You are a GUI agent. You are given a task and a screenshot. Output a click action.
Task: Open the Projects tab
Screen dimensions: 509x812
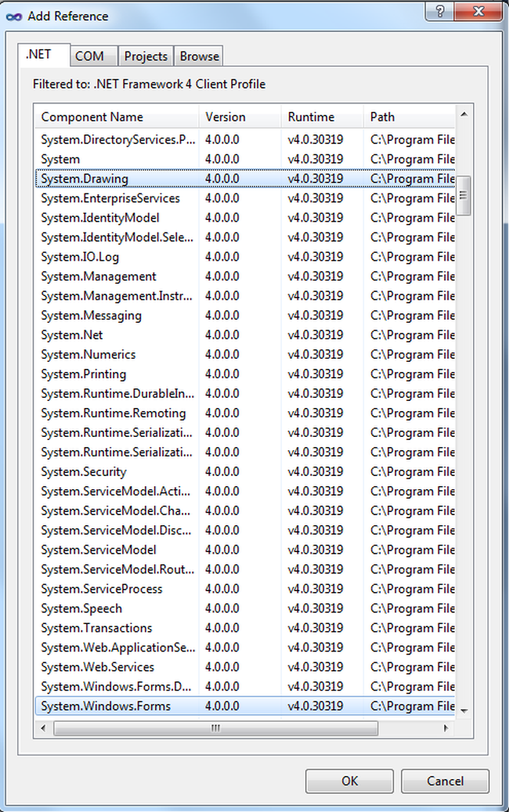tap(146, 56)
